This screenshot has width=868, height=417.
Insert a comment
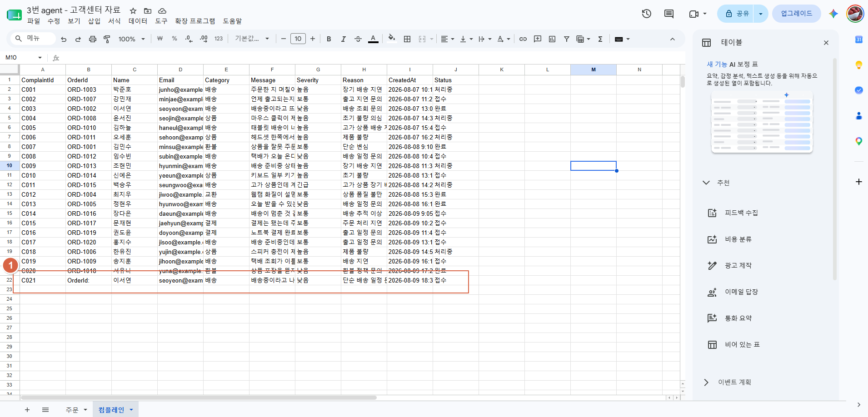click(x=538, y=39)
